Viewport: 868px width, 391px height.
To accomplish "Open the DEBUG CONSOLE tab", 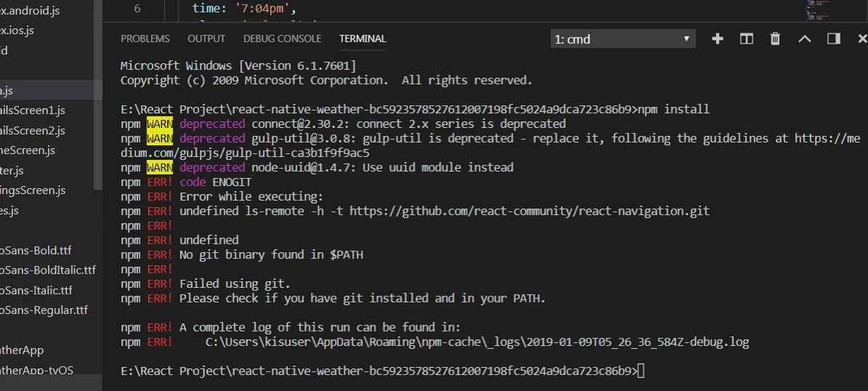I will 283,39.
